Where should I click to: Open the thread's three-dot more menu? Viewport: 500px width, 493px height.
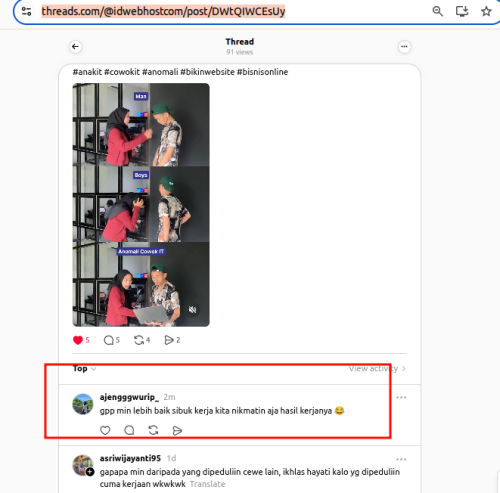(404, 47)
